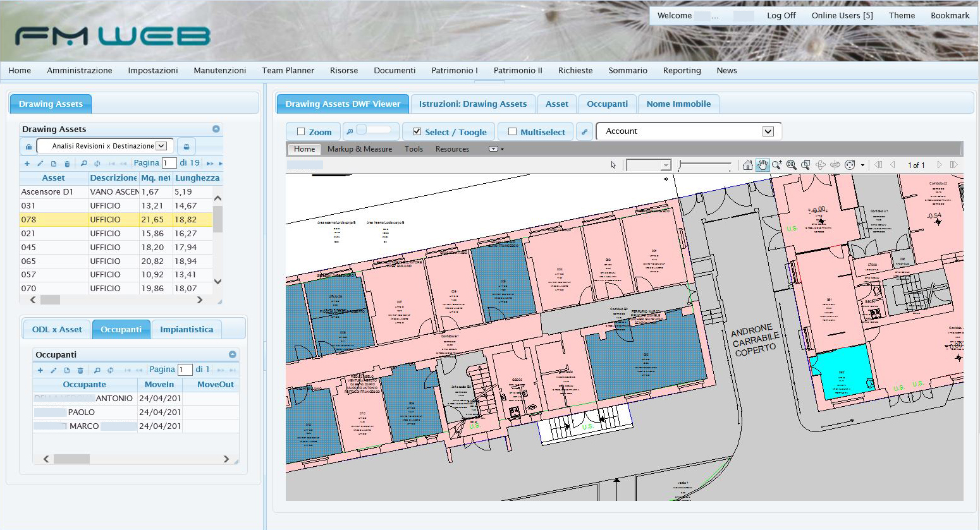Edit pencil icon in Occupanti grid toolbar
The height and width of the screenshot is (530, 980).
(53, 370)
